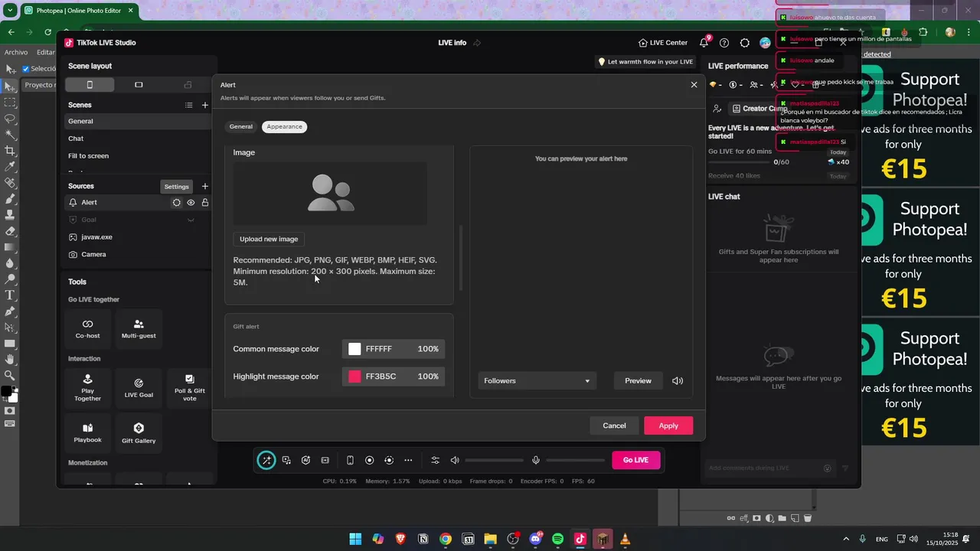Toggle lock icon on Alert source
Screen dimensions: 980x551
coord(205,203)
